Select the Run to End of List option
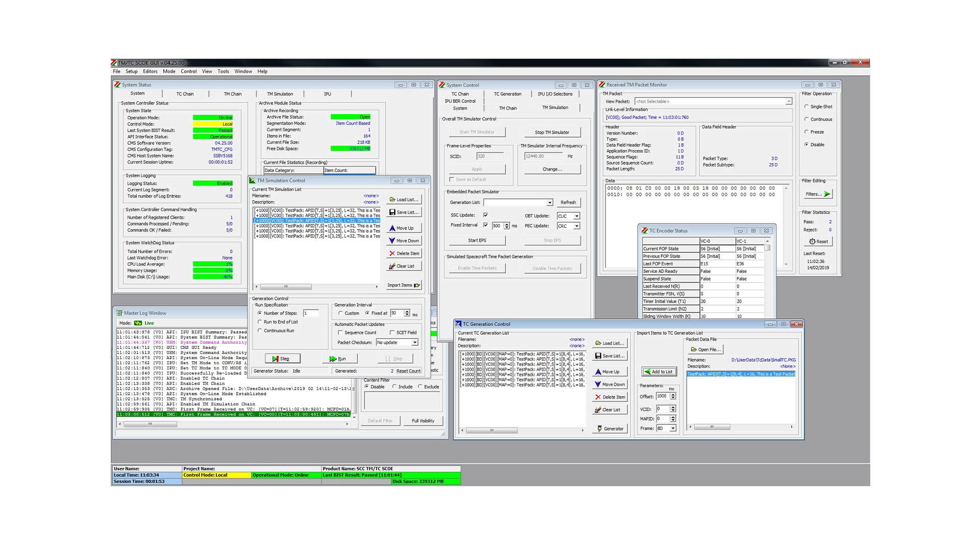The width and height of the screenshot is (980, 551). pyautogui.click(x=260, y=322)
